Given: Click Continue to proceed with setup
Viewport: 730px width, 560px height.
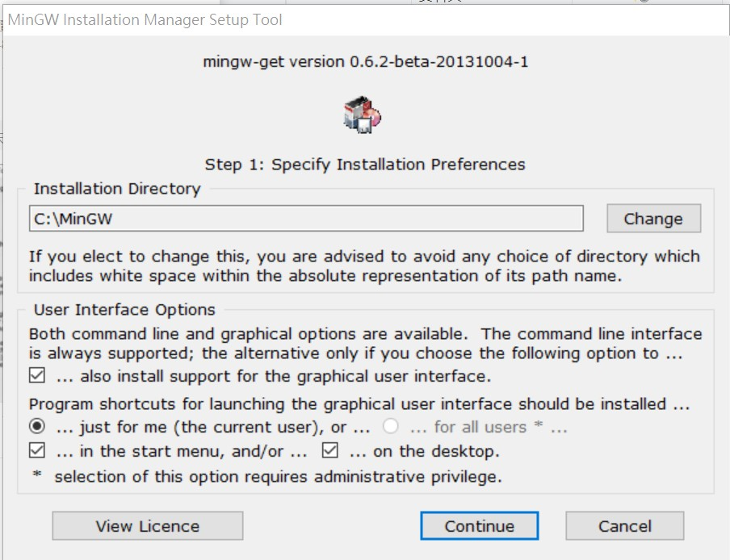Looking at the screenshot, I should (480, 526).
